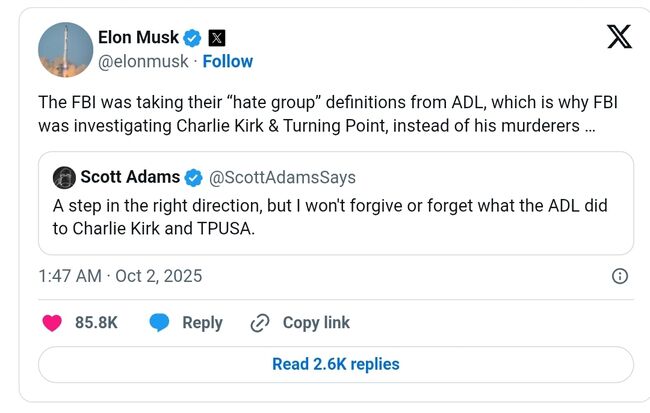Click the Copy link text label
This screenshot has width=650, height=413.
(x=316, y=323)
